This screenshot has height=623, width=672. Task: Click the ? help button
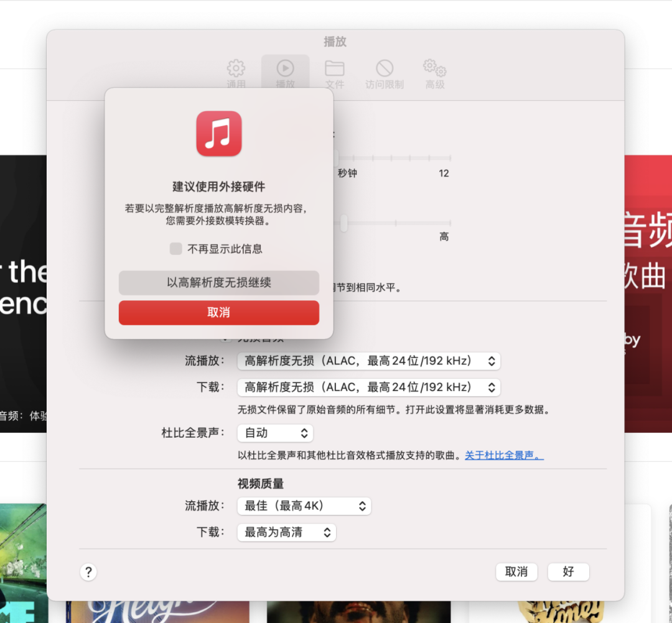click(x=88, y=572)
